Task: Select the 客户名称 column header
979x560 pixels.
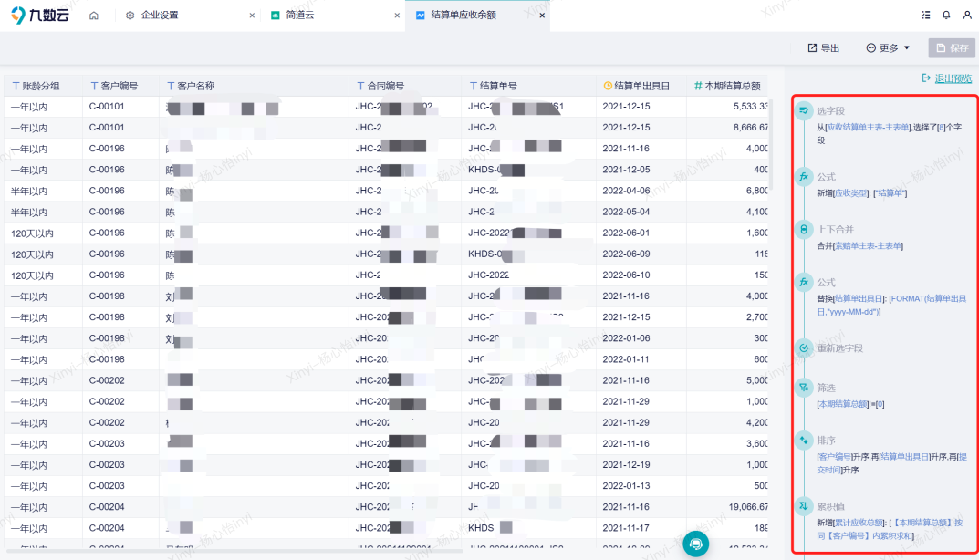Action: [254, 86]
